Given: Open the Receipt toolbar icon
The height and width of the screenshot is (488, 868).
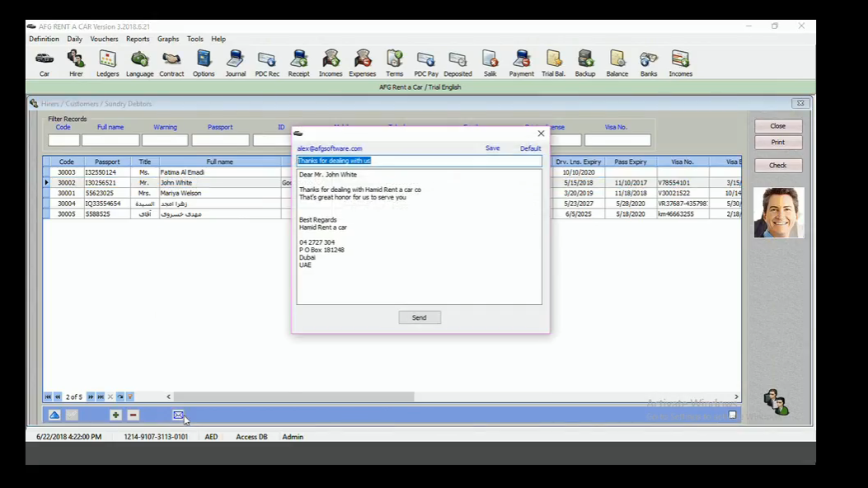Looking at the screenshot, I should point(298,63).
